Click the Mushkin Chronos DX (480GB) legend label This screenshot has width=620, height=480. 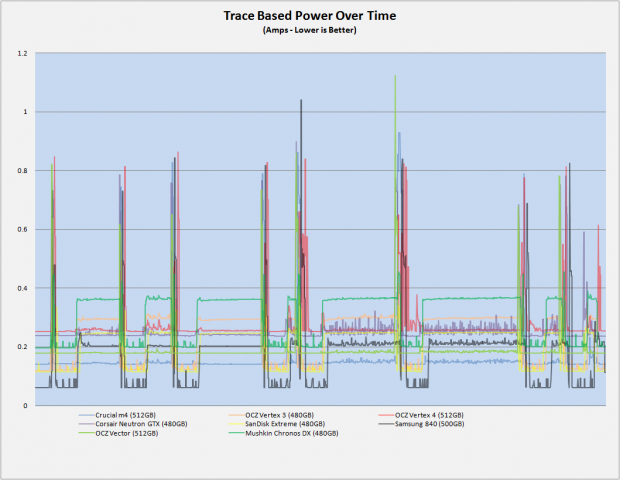(292, 433)
